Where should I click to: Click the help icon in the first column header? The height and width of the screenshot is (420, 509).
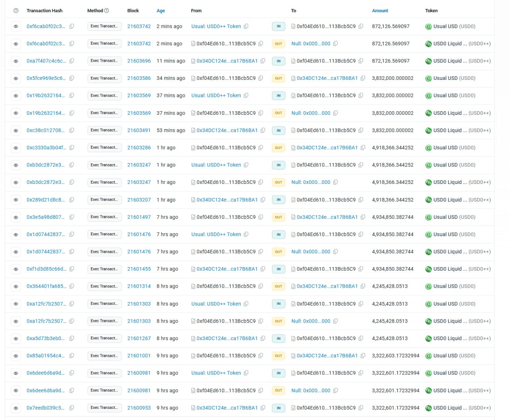[16, 11]
